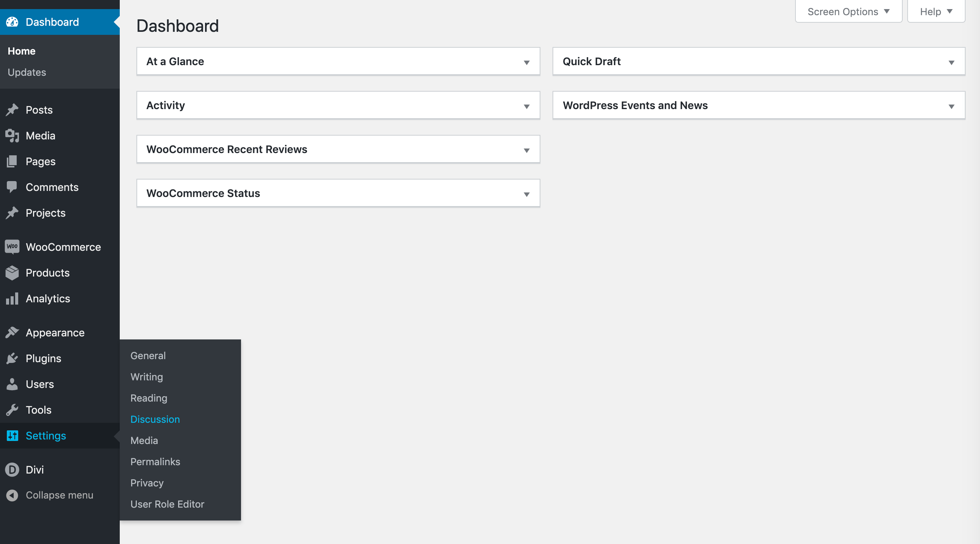Expand the At a Glance panel dropdown
The height and width of the screenshot is (544, 980).
tap(526, 61)
